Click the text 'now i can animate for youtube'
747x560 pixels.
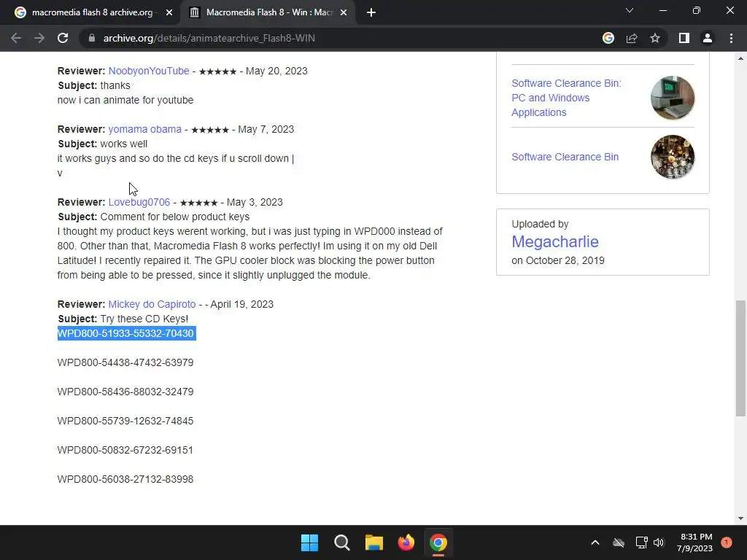(x=125, y=101)
